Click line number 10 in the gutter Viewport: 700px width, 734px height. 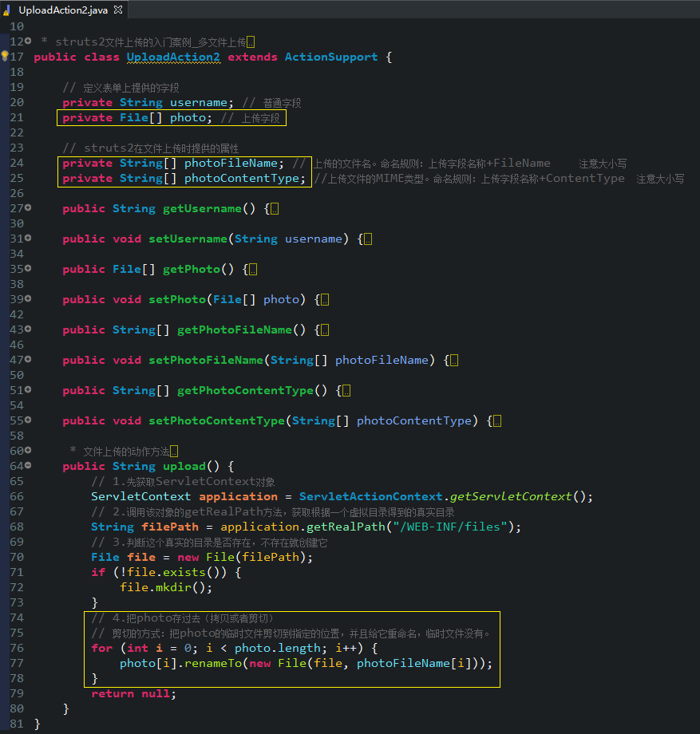point(17,26)
